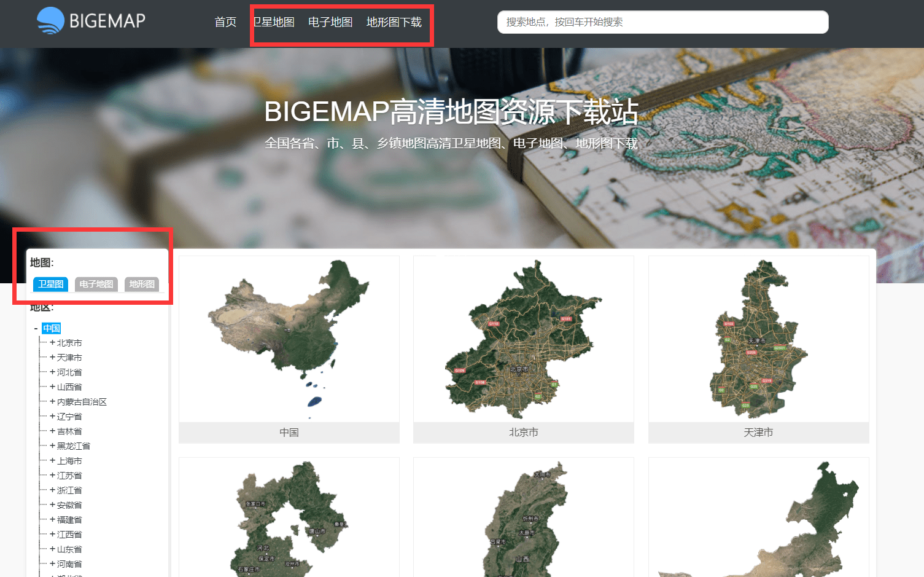Go to the 首页 home page
The width and height of the screenshot is (924, 577).
tap(225, 22)
